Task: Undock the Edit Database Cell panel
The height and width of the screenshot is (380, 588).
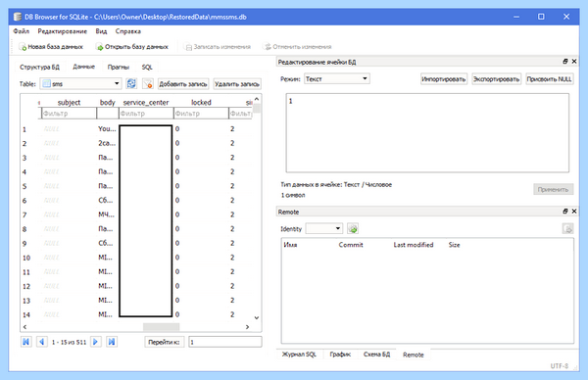Action: [565, 62]
